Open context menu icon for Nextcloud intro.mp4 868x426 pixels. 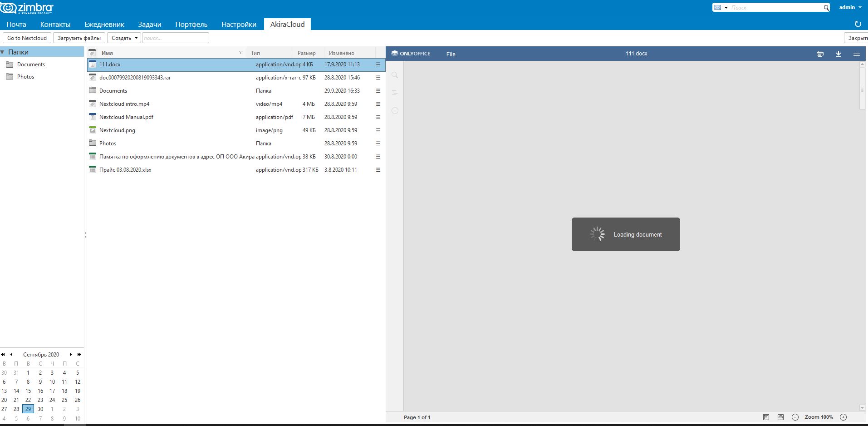pyautogui.click(x=378, y=104)
